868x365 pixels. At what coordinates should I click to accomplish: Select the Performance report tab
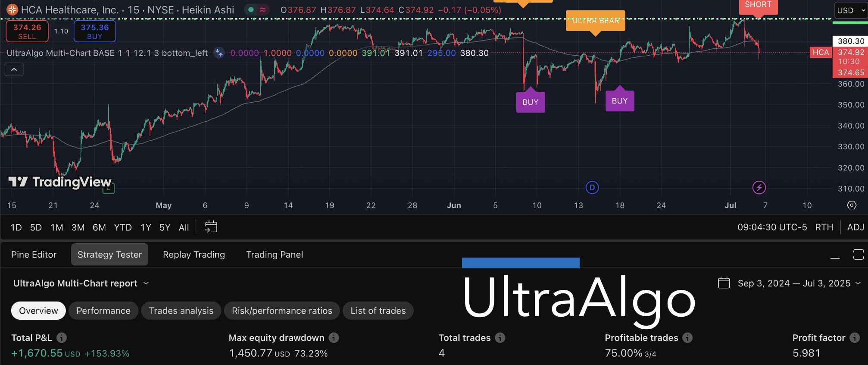pyautogui.click(x=103, y=311)
